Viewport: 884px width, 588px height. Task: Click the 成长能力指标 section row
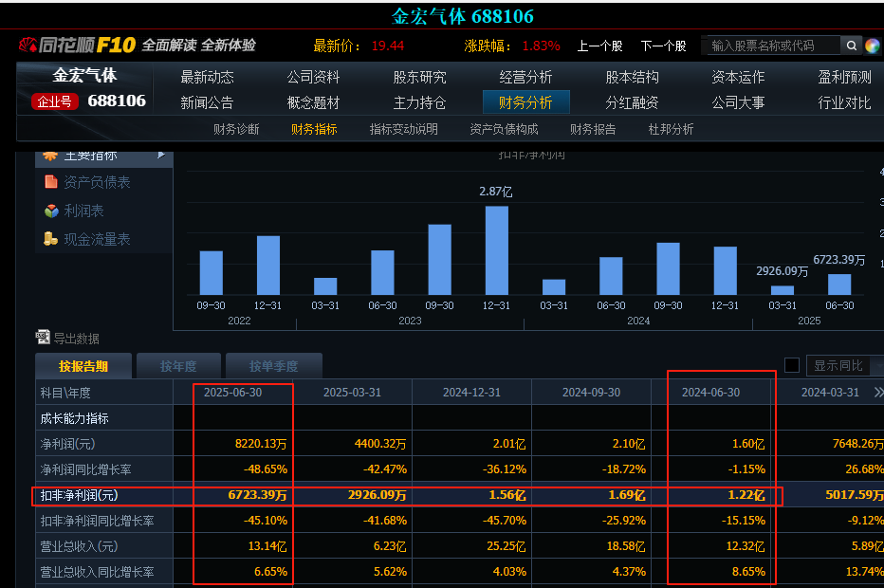click(74, 418)
